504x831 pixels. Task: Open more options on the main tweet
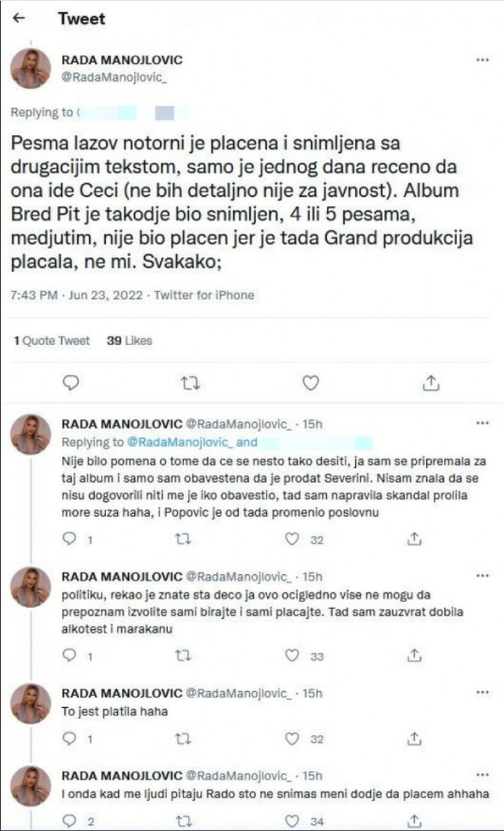pos(482,60)
